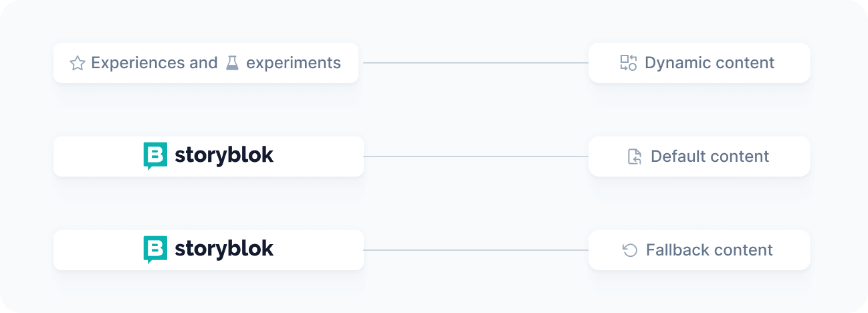
Task: Select the "Experiences and" text
Action: pyautogui.click(x=154, y=63)
